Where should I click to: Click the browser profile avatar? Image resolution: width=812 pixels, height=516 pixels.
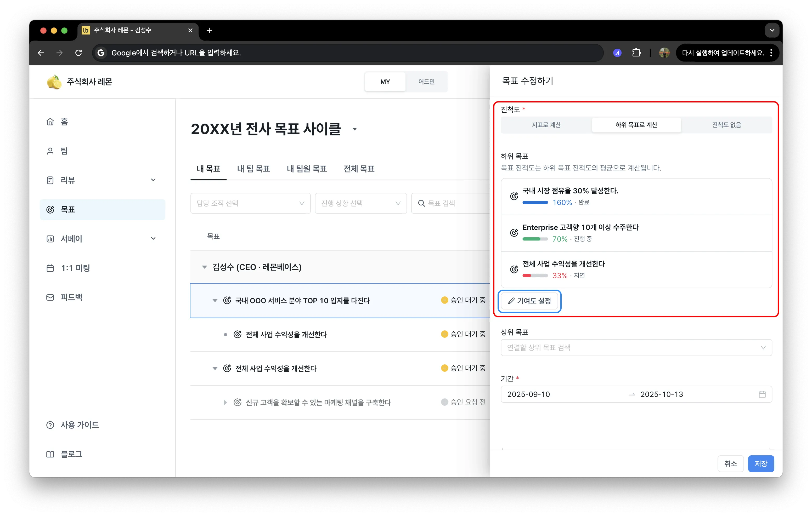664,53
